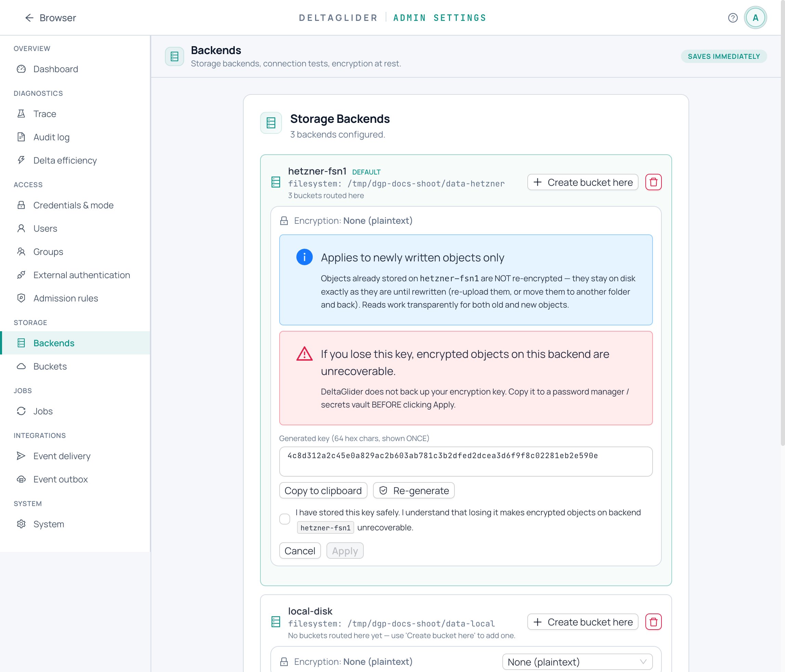Open External authentication settings
The width and height of the screenshot is (785, 672).
tap(76, 275)
